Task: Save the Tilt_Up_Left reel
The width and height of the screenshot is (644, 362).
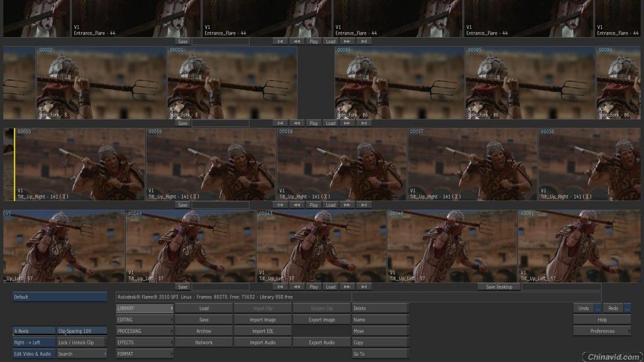Action: 183,287
